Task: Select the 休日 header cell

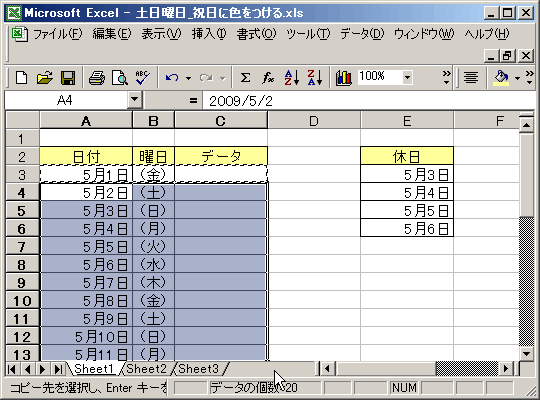Action: (x=407, y=156)
